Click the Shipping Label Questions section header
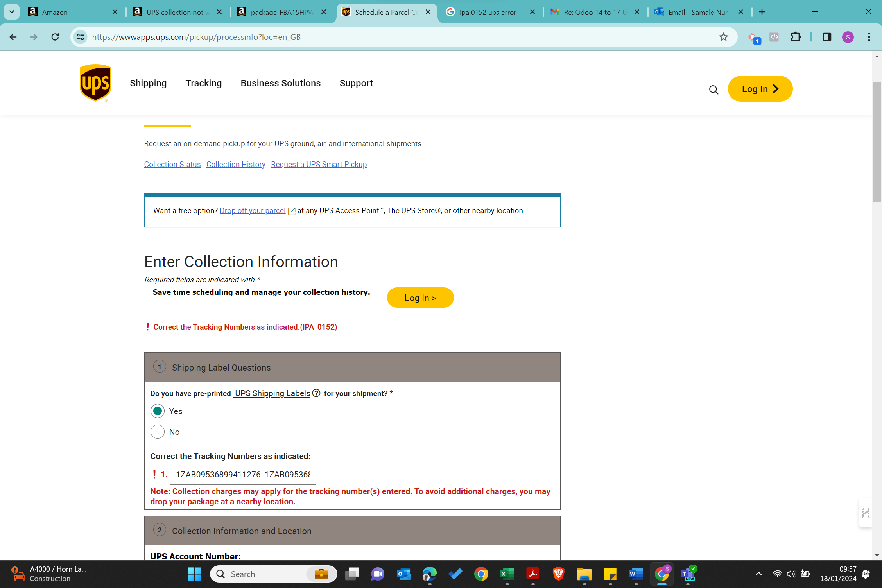The height and width of the screenshot is (588, 882). click(x=352, y=367)
